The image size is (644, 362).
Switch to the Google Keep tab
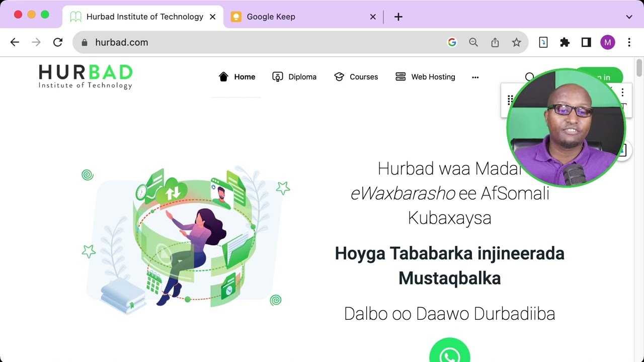304,17
